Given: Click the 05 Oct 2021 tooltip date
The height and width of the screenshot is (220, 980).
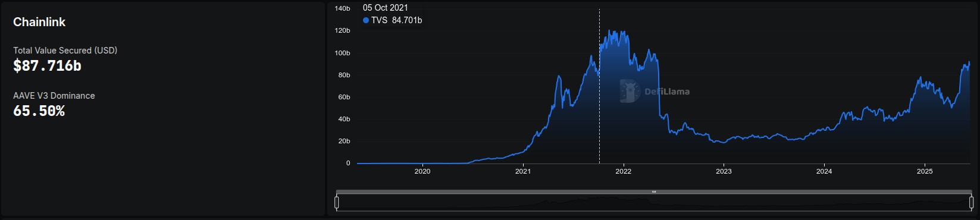Looking at the screenshot, I should click(x=386, y=8).
